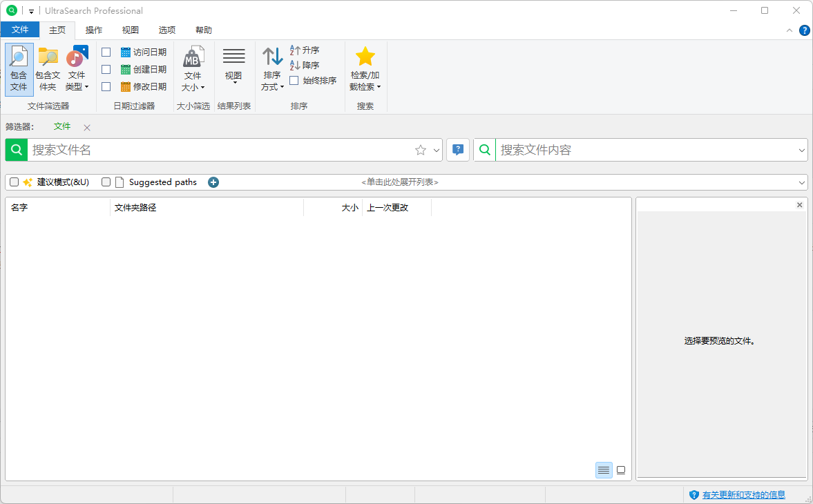Click the green search icon for file names
The height and width of the screenshot is (504, 813).
click(15, 150)
